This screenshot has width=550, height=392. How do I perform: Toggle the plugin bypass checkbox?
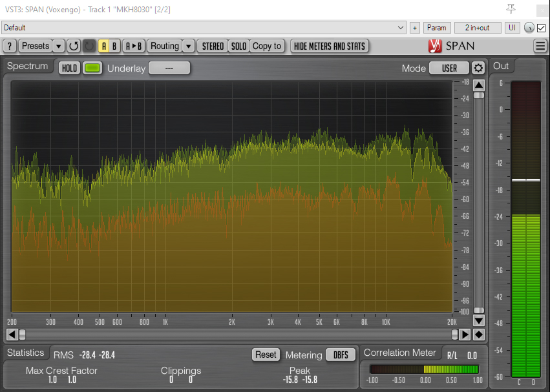point(541,28)
